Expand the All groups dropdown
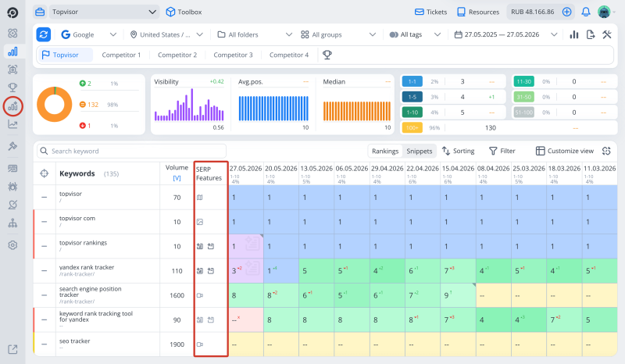Image resolution: width=625 pixels, height=364 pixels. [338, 34]
